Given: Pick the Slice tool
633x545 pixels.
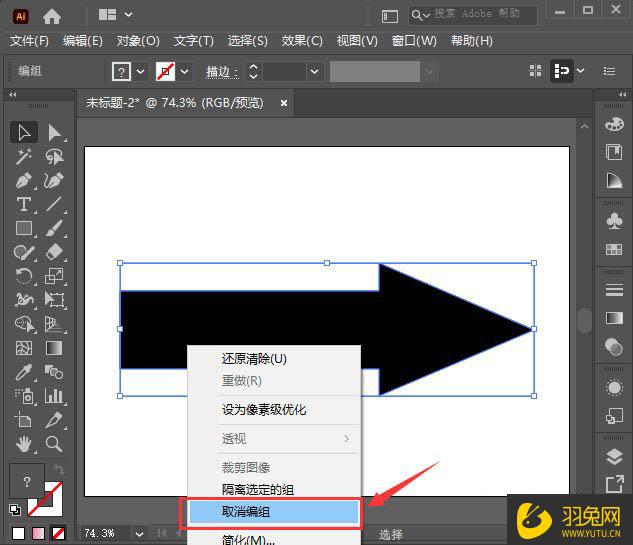Looking at the screenshot, I should tap(54, 420).
